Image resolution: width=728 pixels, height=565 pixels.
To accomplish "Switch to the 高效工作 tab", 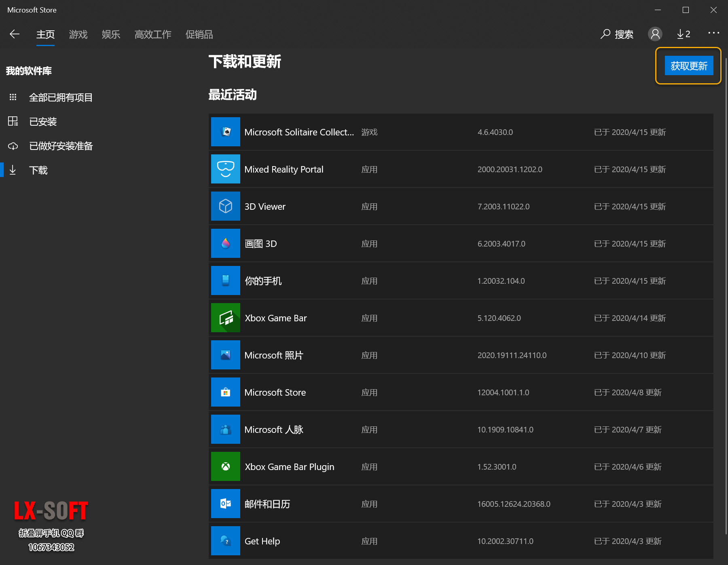I will (153, 35).
